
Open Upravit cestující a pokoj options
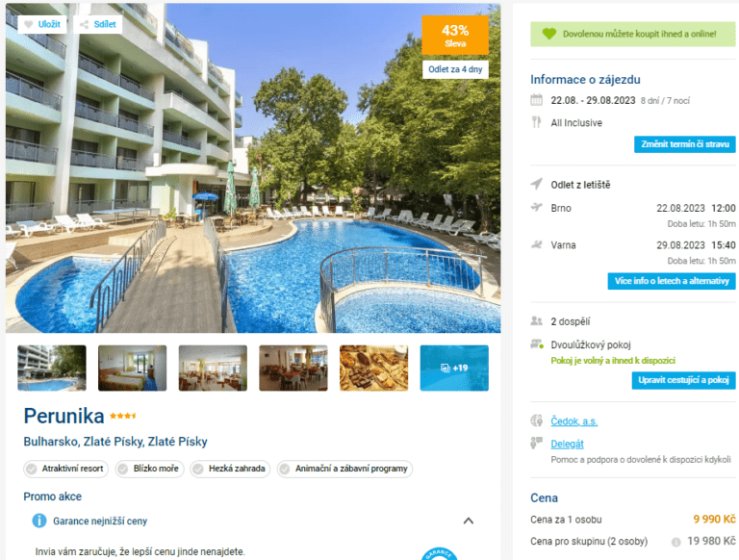pyautogui.click(x=683, y=380)
